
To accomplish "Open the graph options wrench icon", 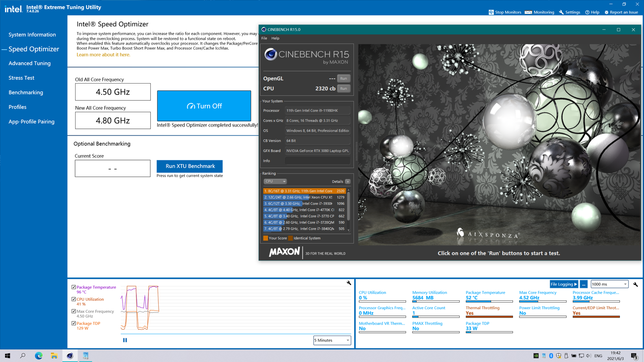I will pyautogui.click(x=348, y=283).
